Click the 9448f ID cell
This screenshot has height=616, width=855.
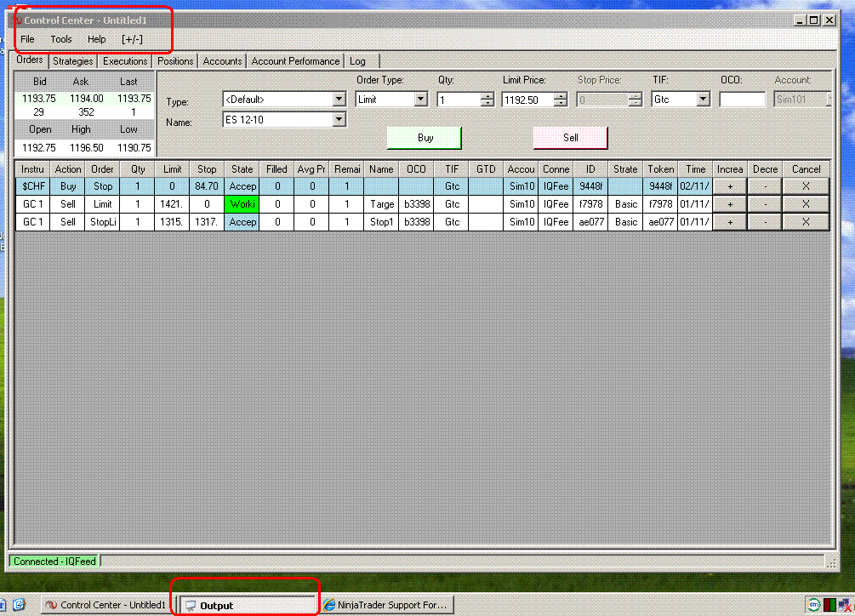[x=590, y=186]
